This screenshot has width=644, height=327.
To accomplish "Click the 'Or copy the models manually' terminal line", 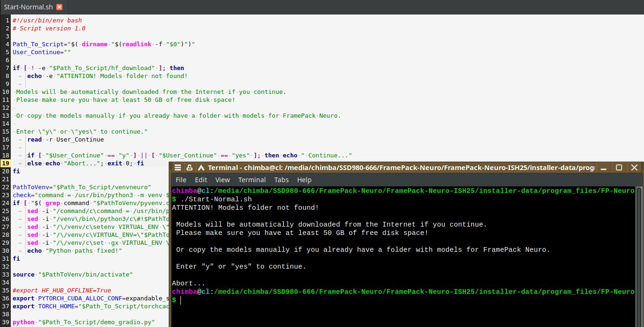I will click(363, 250).
